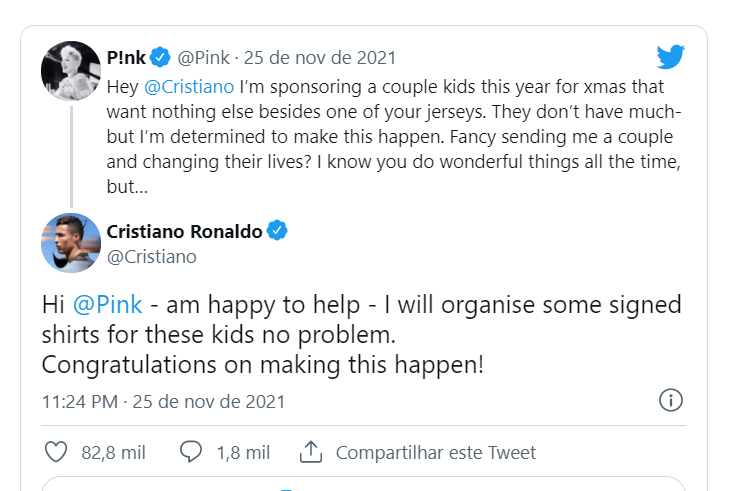Open the Cristiano Ronaldo display name
The image size is (741, 491).
184,231
